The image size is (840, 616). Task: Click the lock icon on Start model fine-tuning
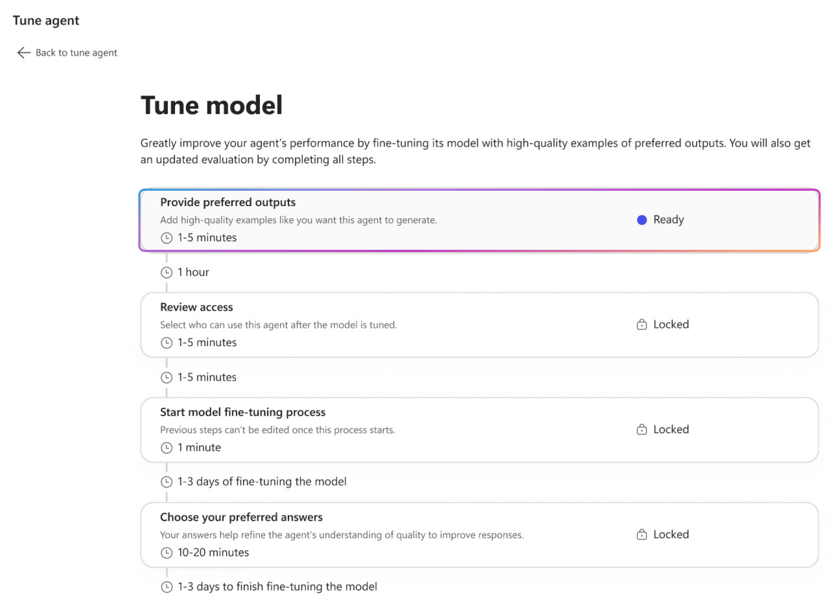tap(641, 430)
